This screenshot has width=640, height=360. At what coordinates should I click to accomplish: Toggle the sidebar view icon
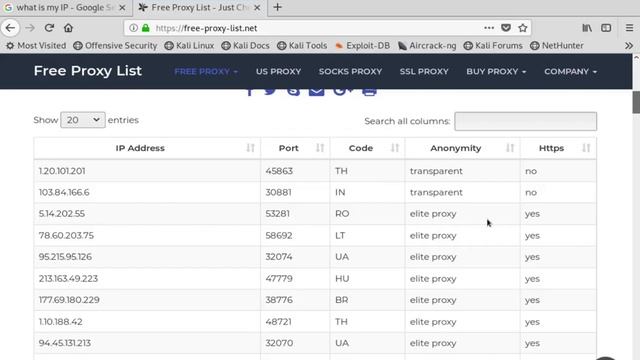tap(606, 28)
